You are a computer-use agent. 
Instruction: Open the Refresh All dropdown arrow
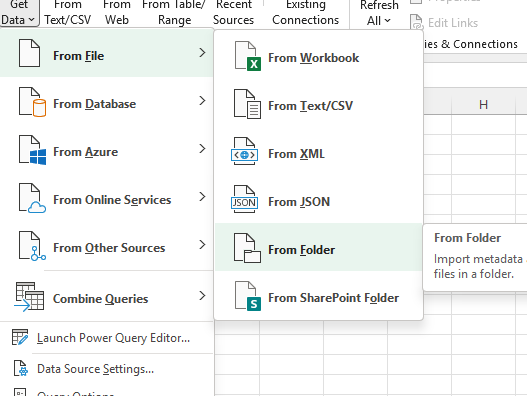point(388,21)
